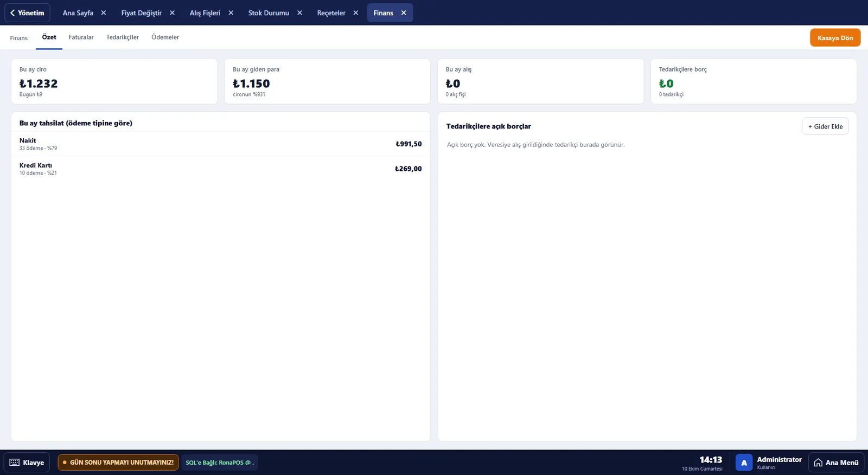
Task: Click the Gider Ekle button
Action: tap(825, 126)
